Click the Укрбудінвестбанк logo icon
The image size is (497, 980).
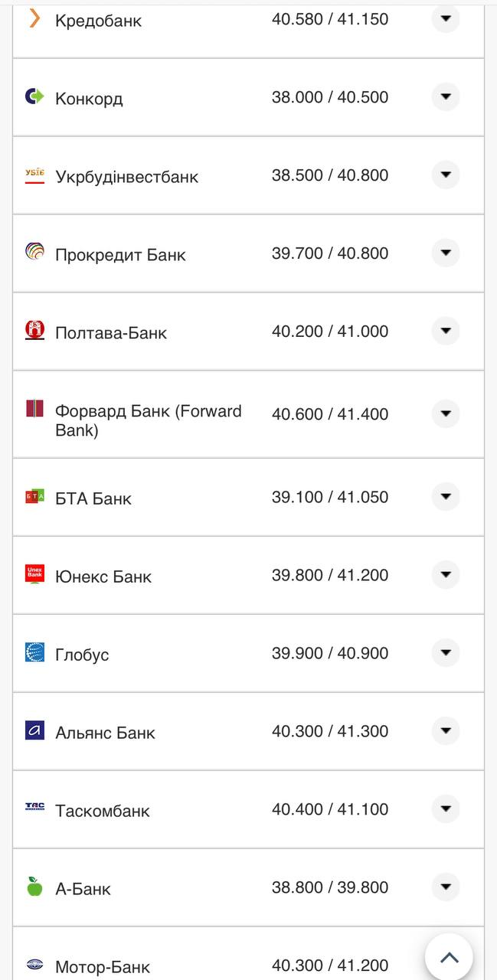click(34, 175)
